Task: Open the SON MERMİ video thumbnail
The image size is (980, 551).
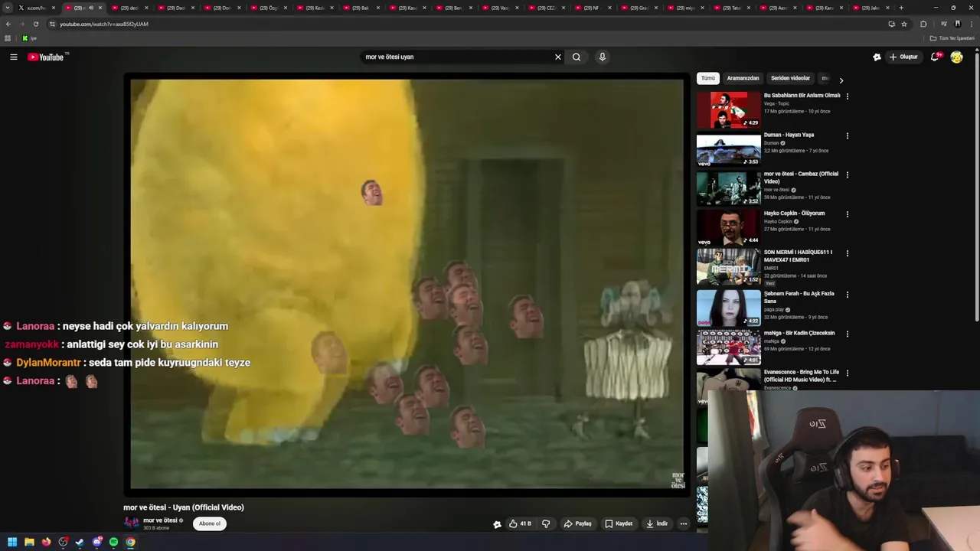Action: pyautogui.click(x=728, y=267)
